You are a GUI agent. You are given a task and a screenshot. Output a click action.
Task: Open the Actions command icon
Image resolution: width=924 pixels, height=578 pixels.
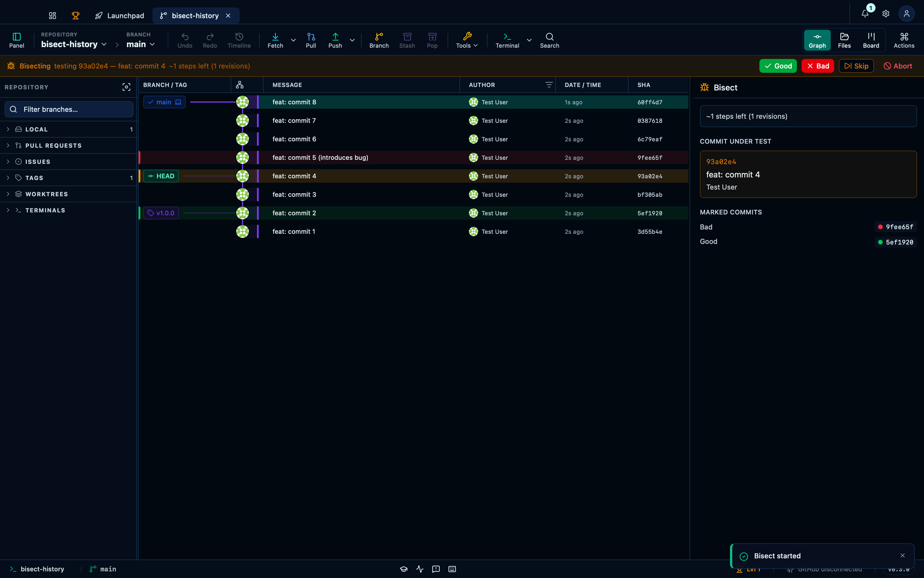(904, 40)
